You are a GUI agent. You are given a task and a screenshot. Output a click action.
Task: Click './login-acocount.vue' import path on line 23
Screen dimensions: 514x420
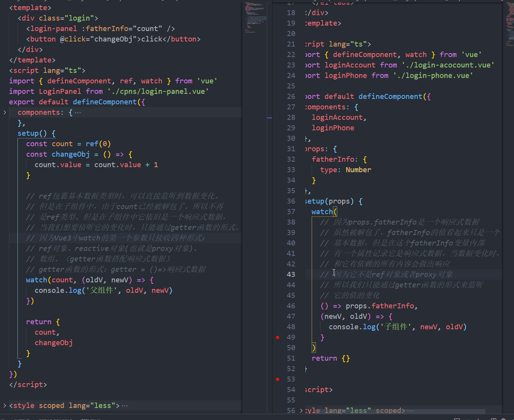coord(448,65)
